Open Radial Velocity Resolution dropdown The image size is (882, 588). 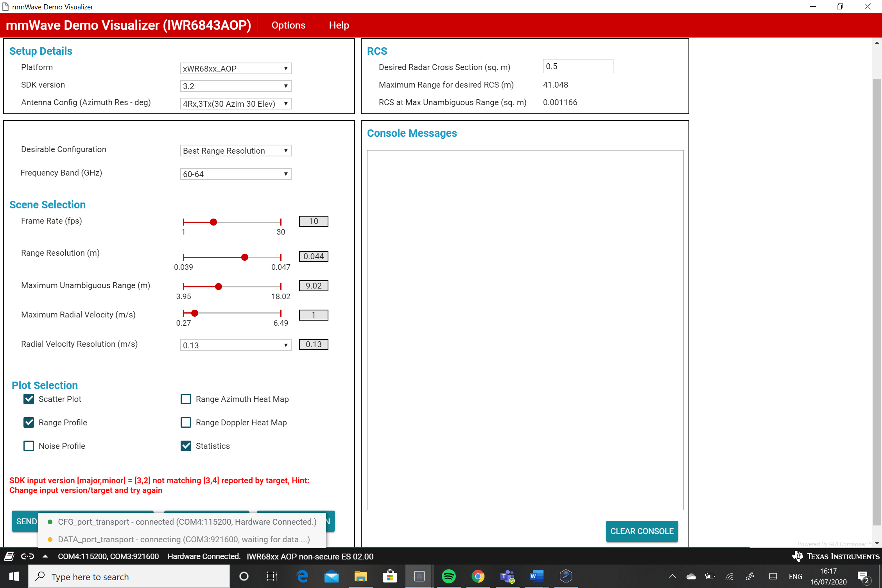click(236, 345)
